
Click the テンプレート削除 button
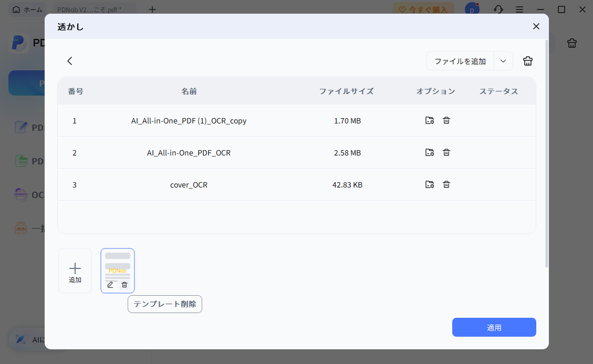[x=164, y=304]
